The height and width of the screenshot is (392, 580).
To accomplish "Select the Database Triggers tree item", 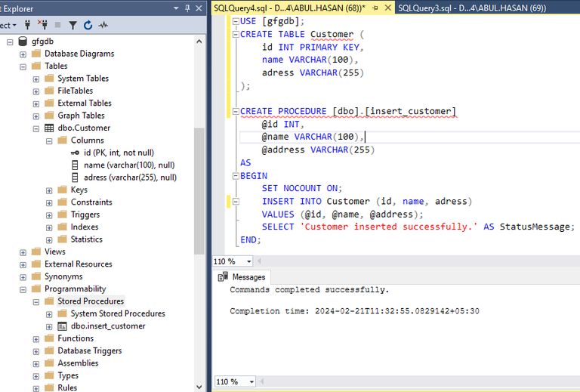I will point(90,350).
